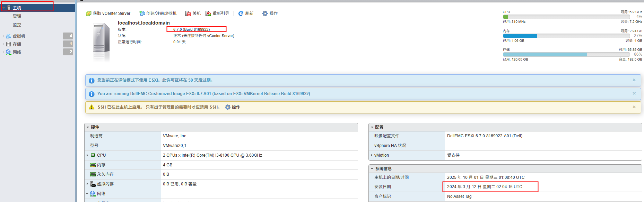644x202 pixels.
Task: Click 2 CPUs x Intel Core i3-8100 value
Action: tap(212, 155)
